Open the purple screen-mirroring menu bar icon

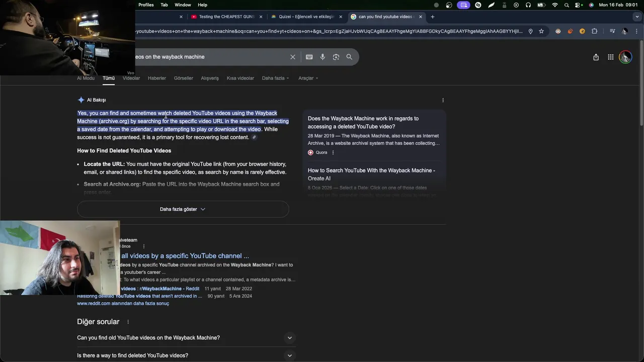tap(463, 5)
